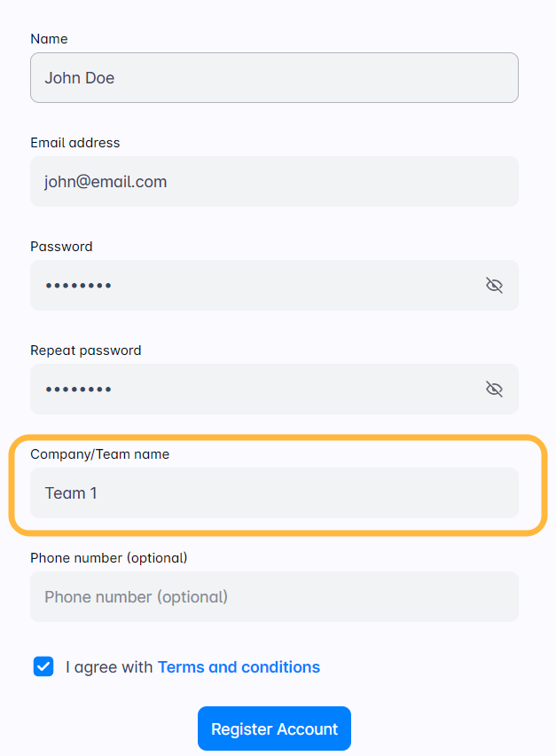Uncheck the terms agreement checkbox
Image resolution: width=556 pixels, height=756 pixels.
(43, 666)
